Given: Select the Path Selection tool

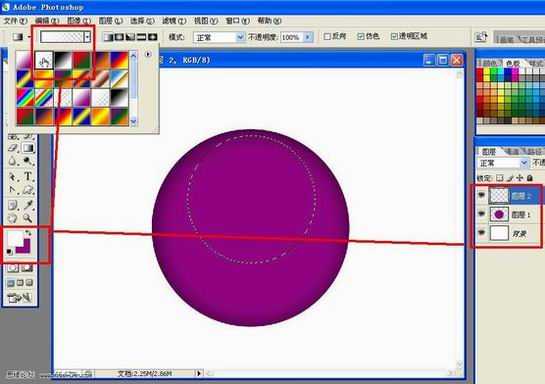Looking at the screenshot, I should (x=13, y=177).
